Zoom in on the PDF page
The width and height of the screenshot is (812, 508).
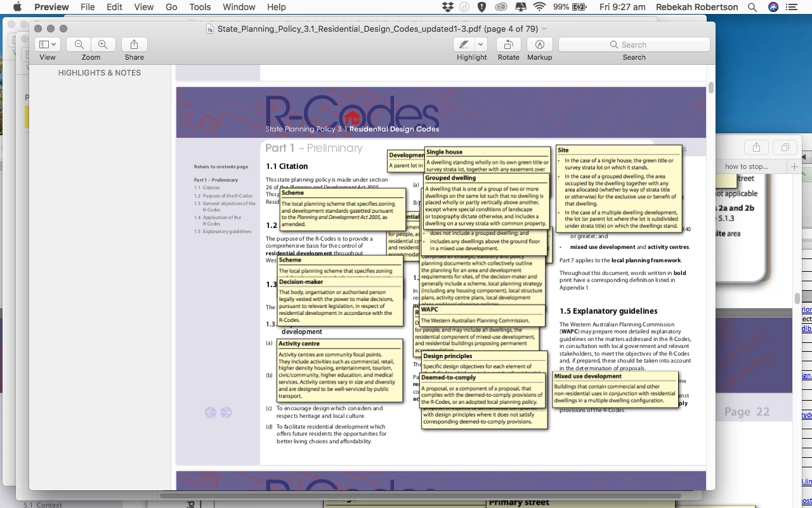point(103,44)
